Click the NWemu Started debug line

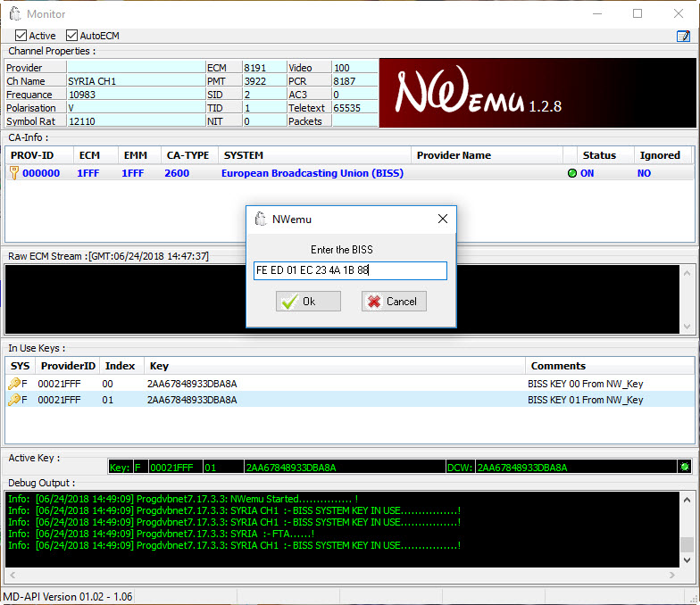point(183,499)
